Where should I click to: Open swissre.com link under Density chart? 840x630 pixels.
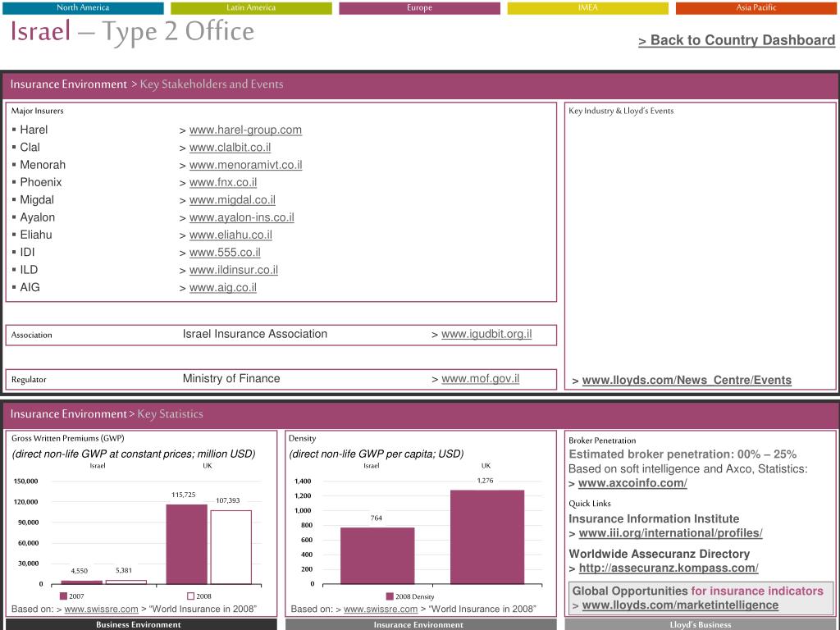pyautogui.click(x=381, y=609)
